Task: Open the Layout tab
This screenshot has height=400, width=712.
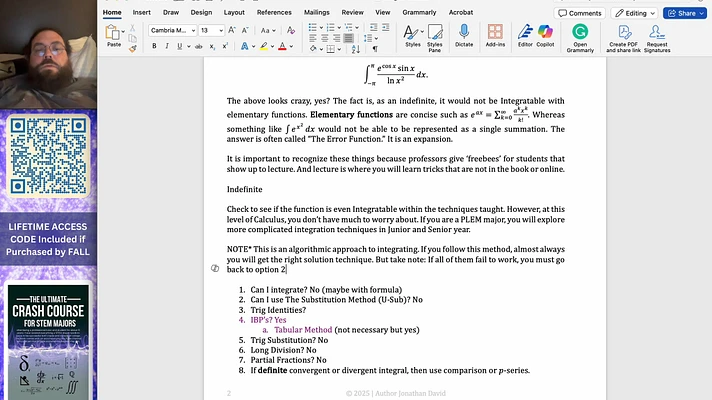Action: [234, 12]
